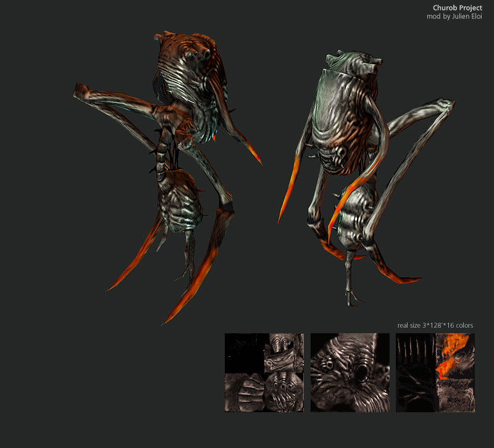494x448 pixels.
Task: Open the middle texture thumbnail with eye socket
Action: coord(350,372)
